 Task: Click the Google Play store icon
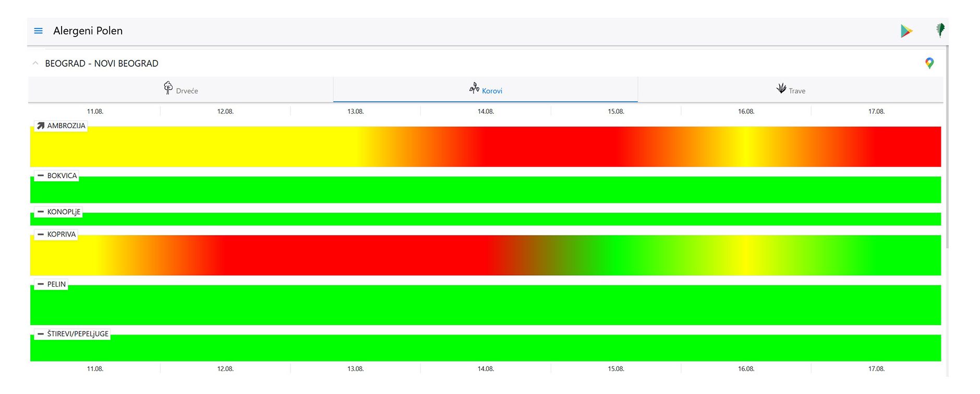[x=906, y=31]
